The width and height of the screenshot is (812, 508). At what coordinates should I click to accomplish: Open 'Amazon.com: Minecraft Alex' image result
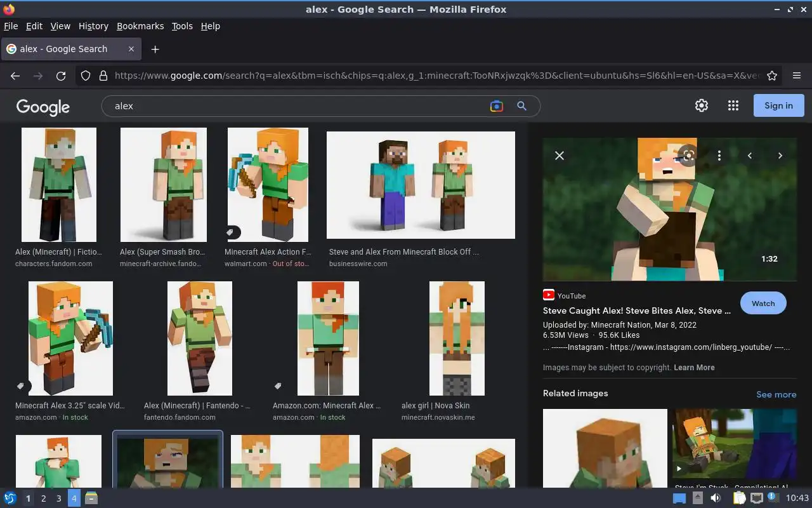(328, 338)
